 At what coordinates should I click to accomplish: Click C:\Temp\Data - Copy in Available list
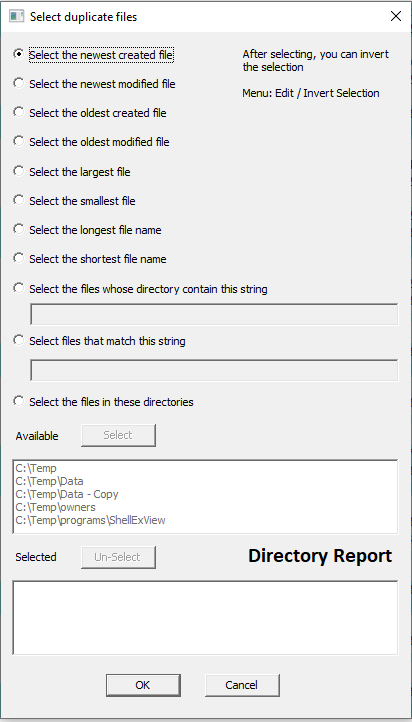click(x=67, y=494)
